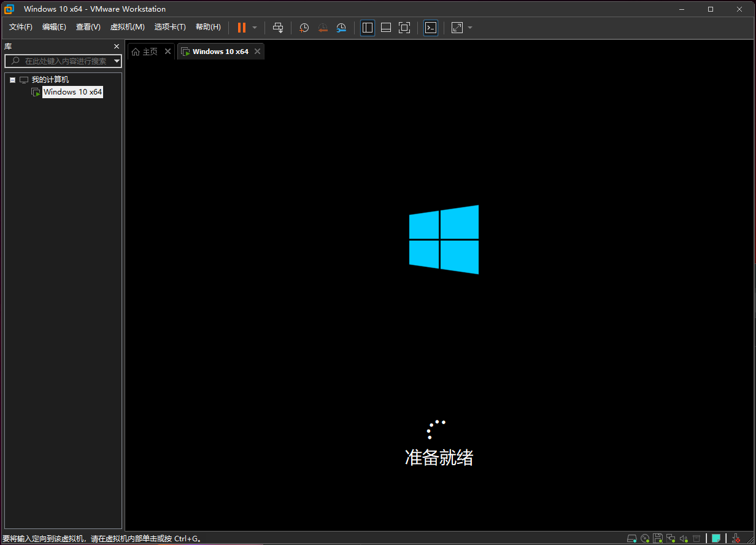The height and width of the screenshot is (545, 756).
Task: Click the network adapter status icon
Action: (x=671, y=539)
